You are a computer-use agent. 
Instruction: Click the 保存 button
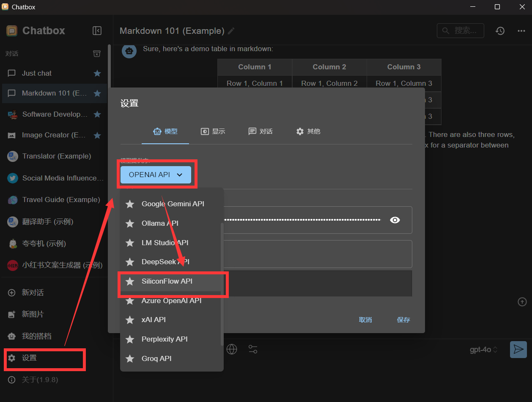point(403,320)
